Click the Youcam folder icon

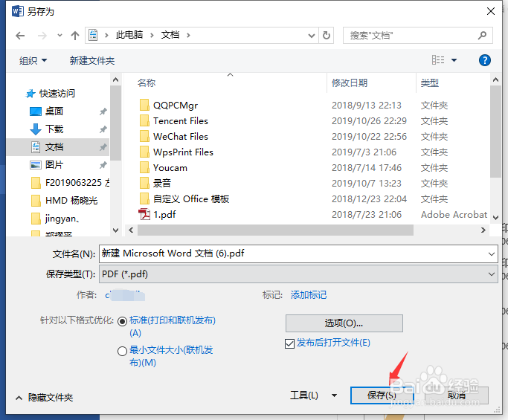[x=144, y=168]
